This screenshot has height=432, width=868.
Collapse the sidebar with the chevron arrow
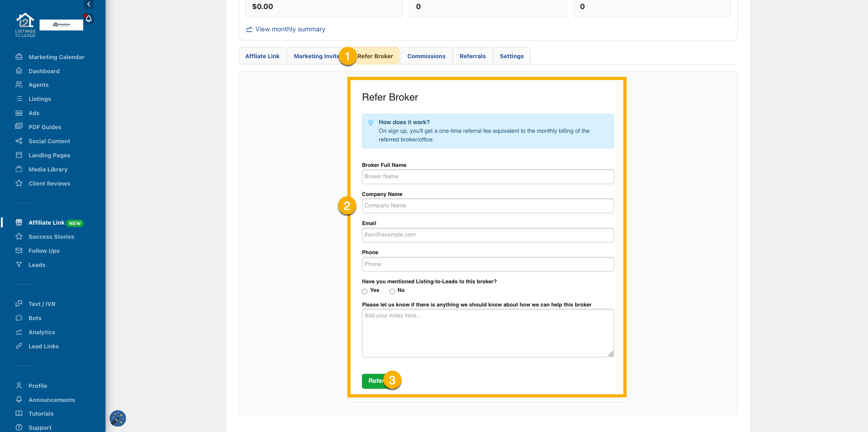tap(89, 4)
